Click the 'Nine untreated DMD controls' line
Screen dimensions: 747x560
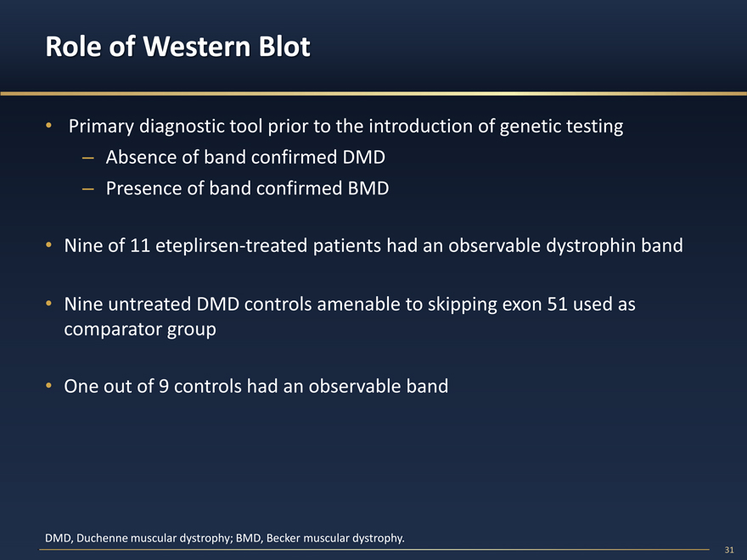pyautogui.click(x=350, y=305)
